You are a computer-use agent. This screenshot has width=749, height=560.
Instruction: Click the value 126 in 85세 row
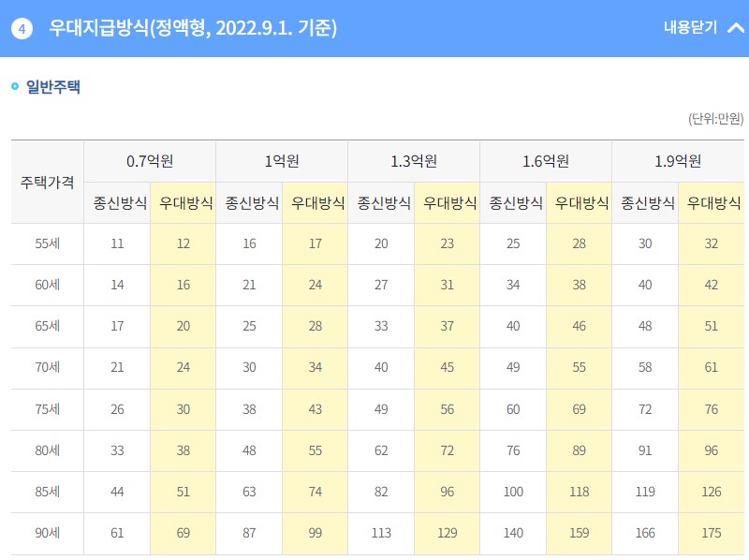[x=712, y=492]
